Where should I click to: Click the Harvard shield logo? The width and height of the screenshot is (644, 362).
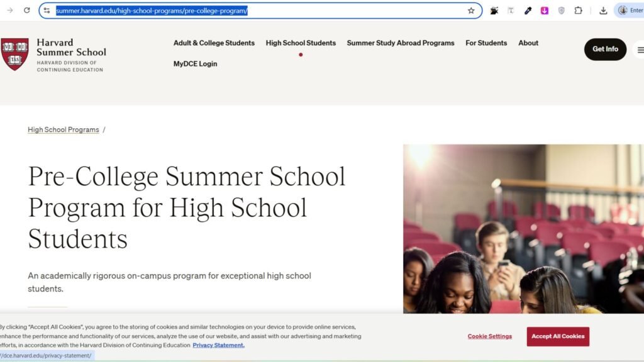(14, 54)
